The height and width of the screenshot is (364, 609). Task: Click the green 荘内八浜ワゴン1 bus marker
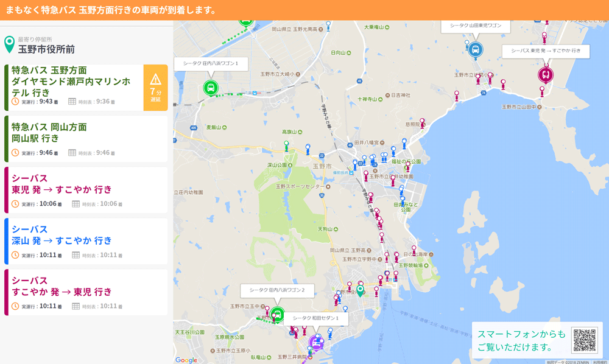pos(211,88)
